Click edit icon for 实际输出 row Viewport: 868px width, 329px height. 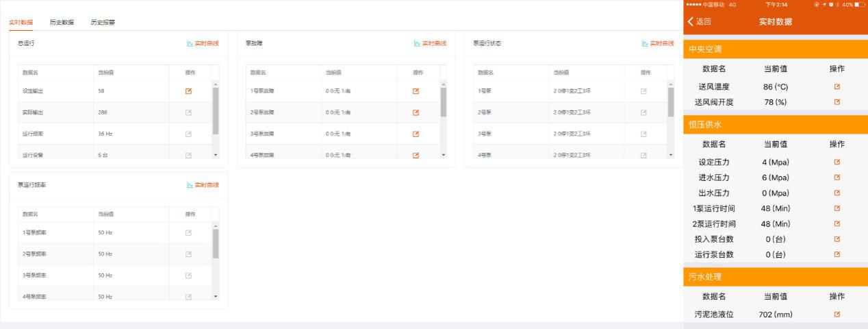tap(188, 112)
